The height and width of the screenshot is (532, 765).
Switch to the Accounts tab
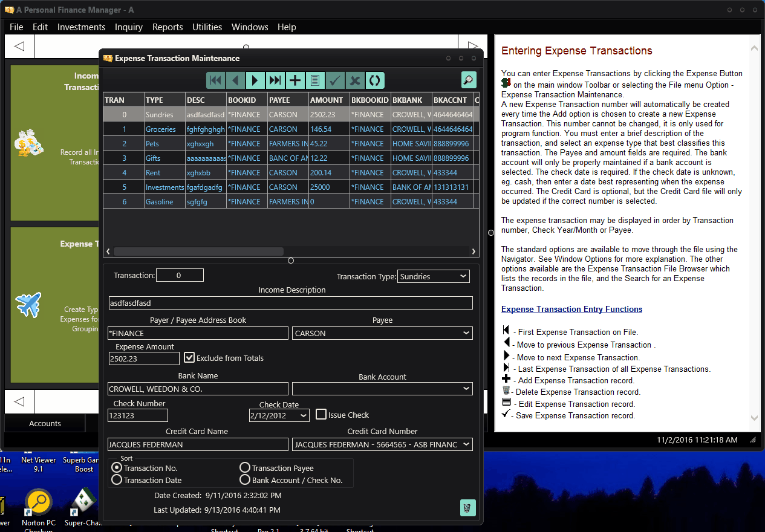45,424
